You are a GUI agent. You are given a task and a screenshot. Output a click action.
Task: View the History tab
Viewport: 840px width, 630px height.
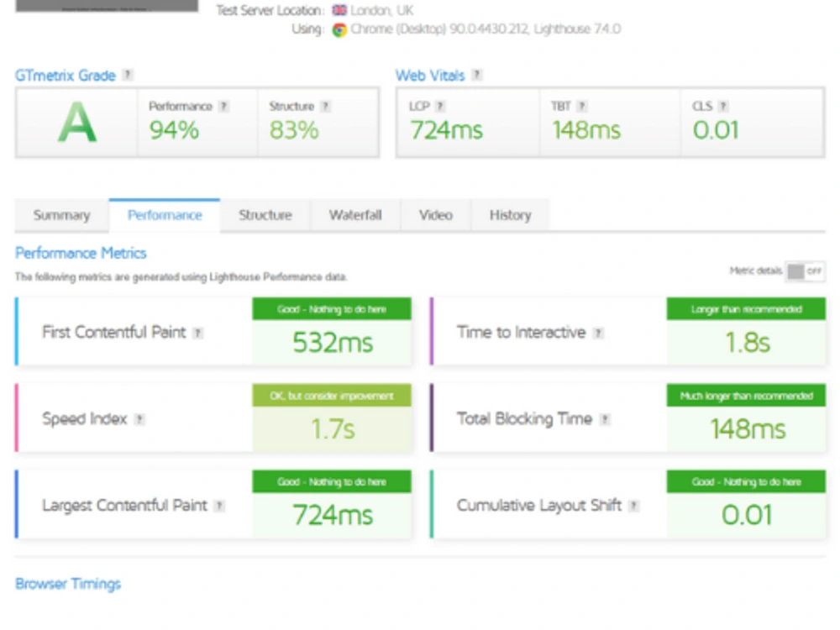point(510,215)
